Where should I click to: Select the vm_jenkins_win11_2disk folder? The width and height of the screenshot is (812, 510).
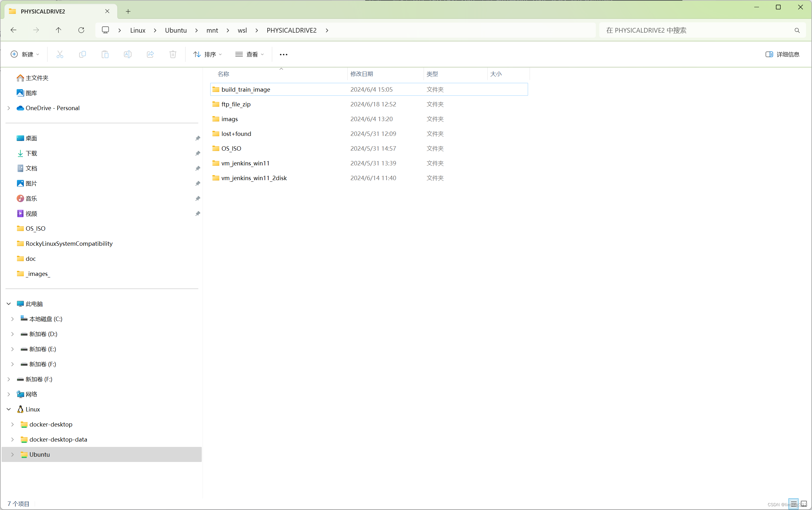[x=254, y=178]
